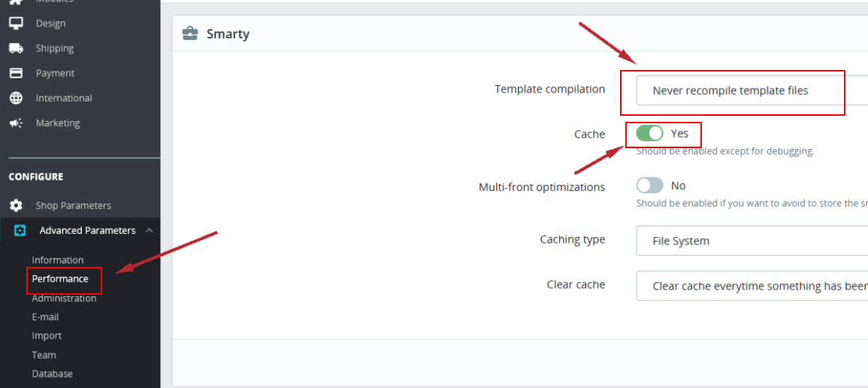Click the Shipping truck icon
Viewport: 868px width, 388px height.
pos(16,48)
